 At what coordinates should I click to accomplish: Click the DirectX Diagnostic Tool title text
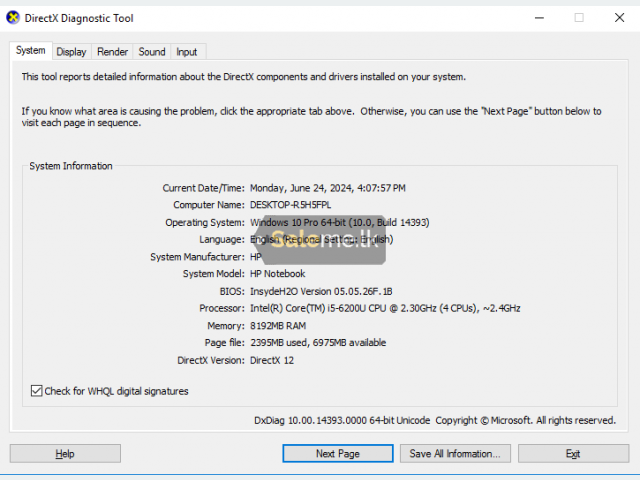coord(79,18)
